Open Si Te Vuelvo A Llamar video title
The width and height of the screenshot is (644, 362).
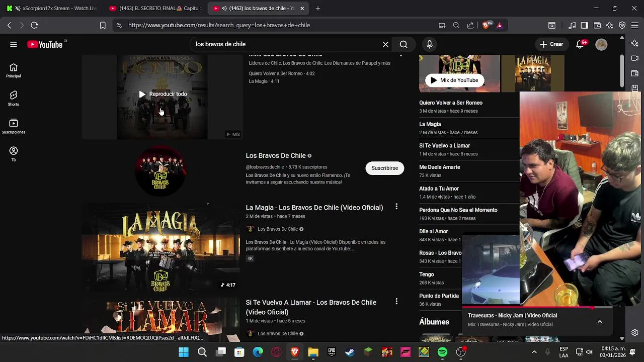311,306
